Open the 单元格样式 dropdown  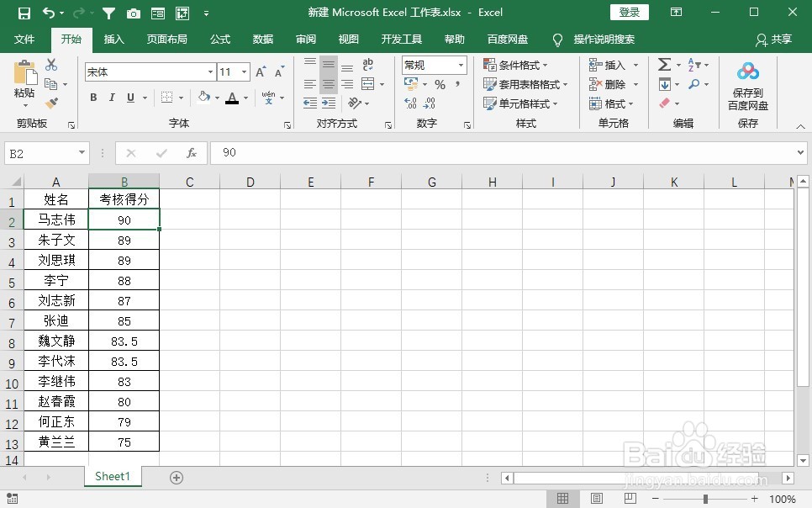520,103
